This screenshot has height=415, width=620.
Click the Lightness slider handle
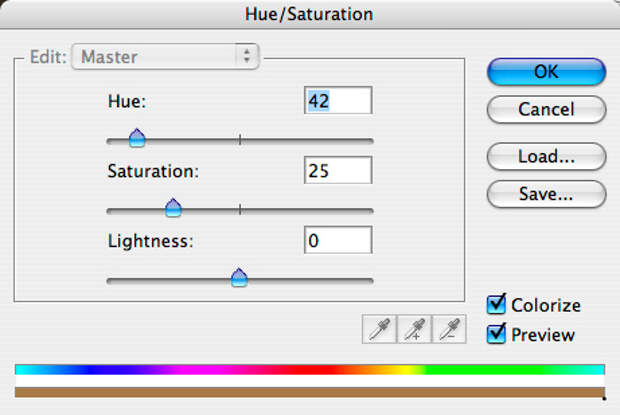(239, 277)
